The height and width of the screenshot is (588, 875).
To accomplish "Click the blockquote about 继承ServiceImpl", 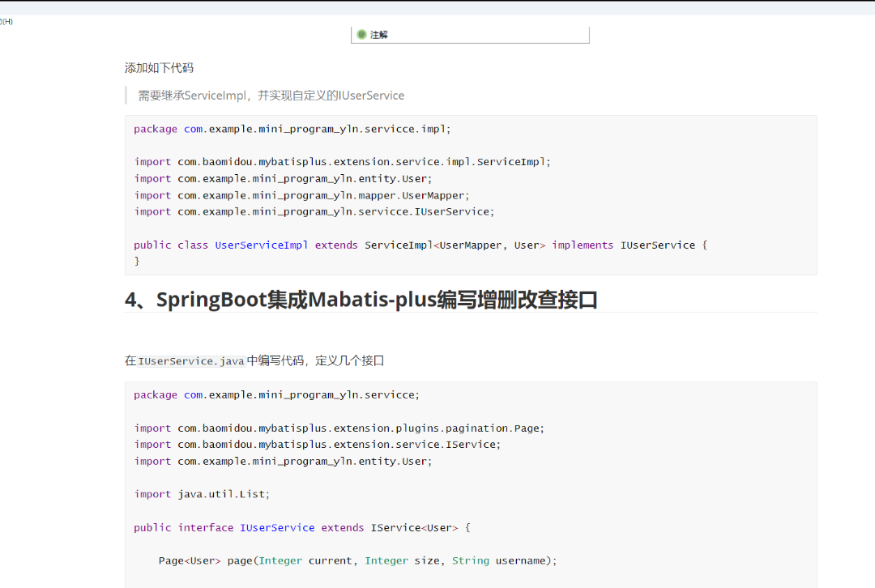I will [271, 96].
